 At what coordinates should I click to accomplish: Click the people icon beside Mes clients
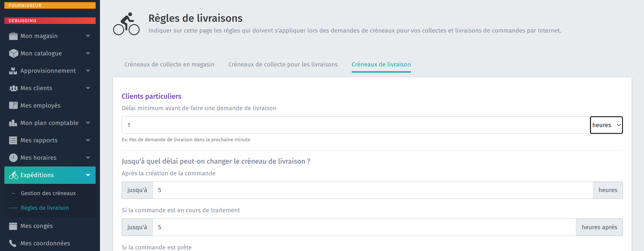(x=13, y=88)
